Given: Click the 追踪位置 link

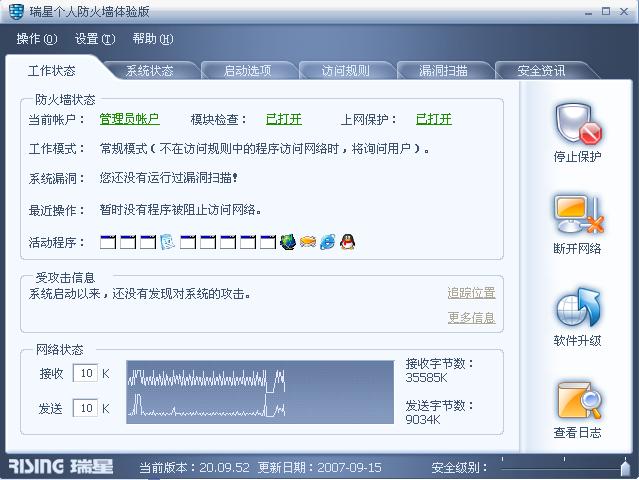Looking at the screenshot, I should pos(472,293).
